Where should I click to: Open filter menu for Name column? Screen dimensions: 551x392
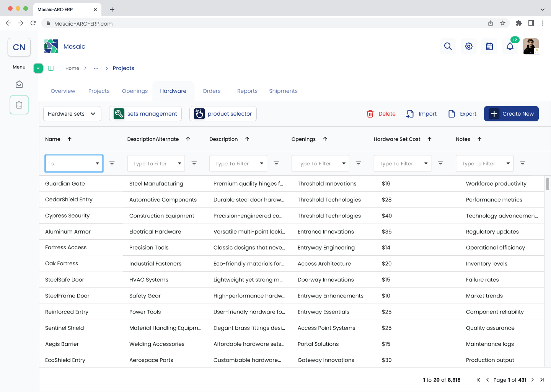point(112,163)
